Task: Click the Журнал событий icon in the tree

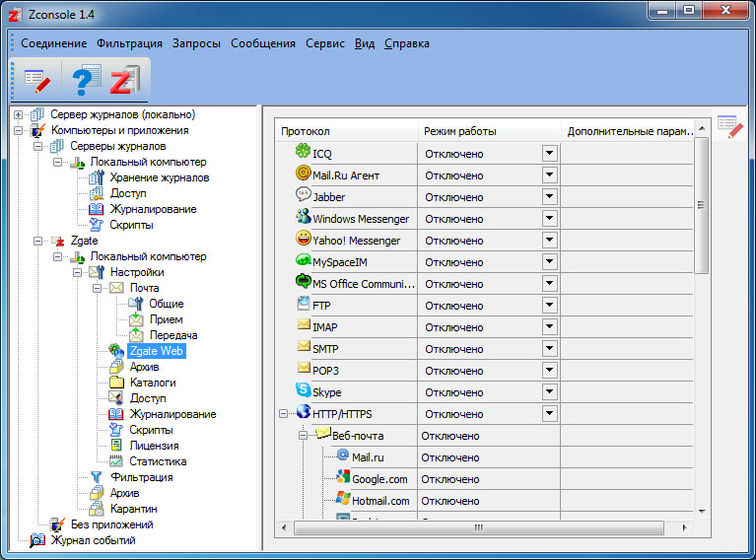Action: click(x=37, y=540)
